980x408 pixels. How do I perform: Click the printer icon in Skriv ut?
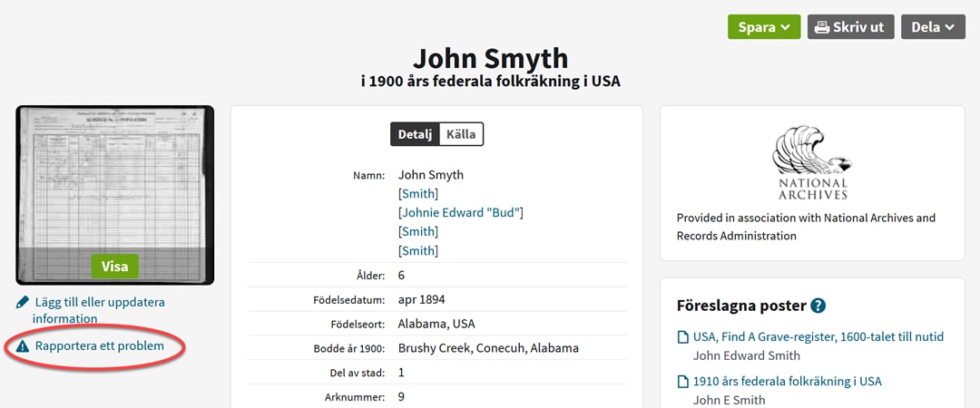point(822,27)
